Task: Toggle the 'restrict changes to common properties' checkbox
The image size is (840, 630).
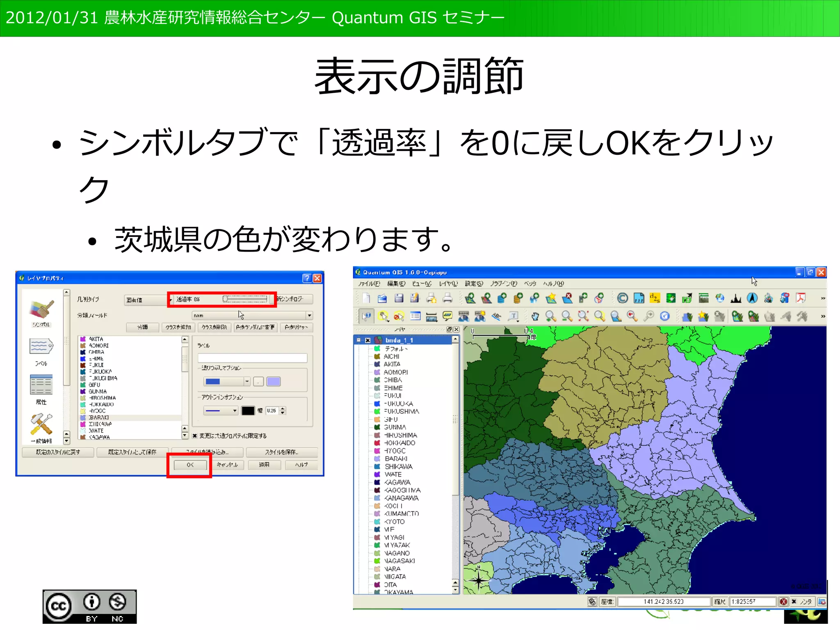Action: (x=195, y=436)
